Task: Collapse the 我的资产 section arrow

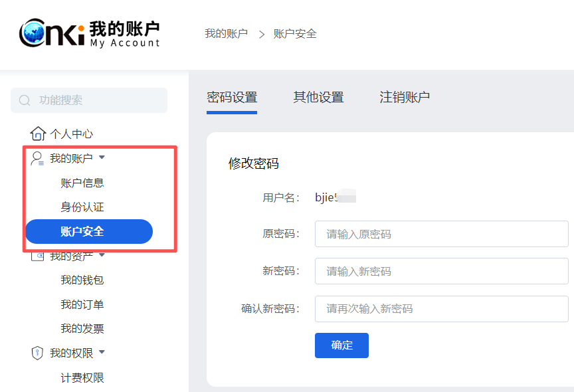Action: [x=102, y=255]
